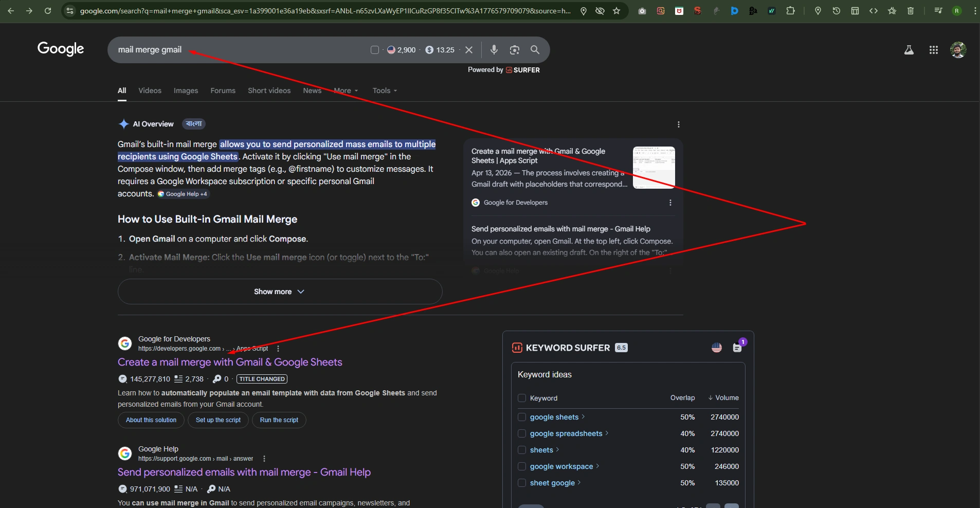Open 'Send personalized emails with mail merge' result
Image resolution: width=980 pixels, height=508 pixels.
point(244,472)
